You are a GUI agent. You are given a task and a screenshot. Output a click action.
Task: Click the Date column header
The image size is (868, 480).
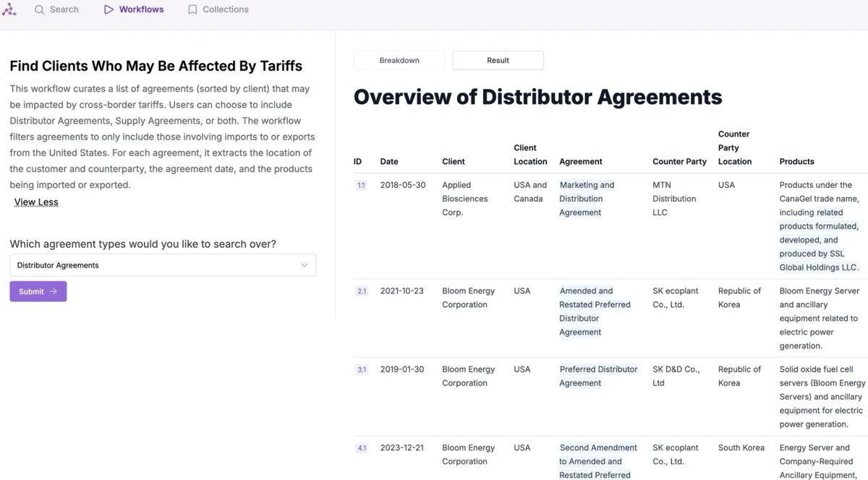(389, 161)
